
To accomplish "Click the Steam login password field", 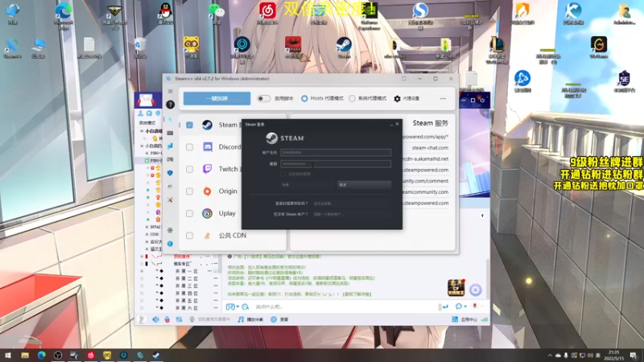I will point(336,164).
